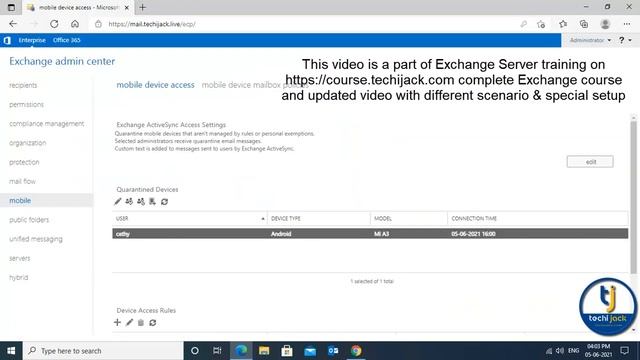
Task: Open servers in the sidebar
Action: [20, 258]
